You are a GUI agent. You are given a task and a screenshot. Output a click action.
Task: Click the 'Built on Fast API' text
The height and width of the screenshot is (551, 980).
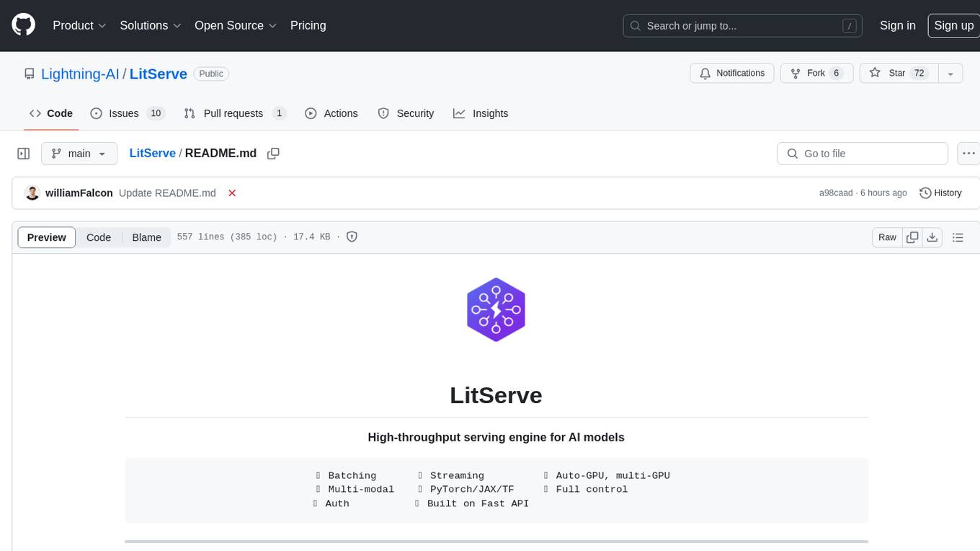pyautogui.click(x=478, y=503)
